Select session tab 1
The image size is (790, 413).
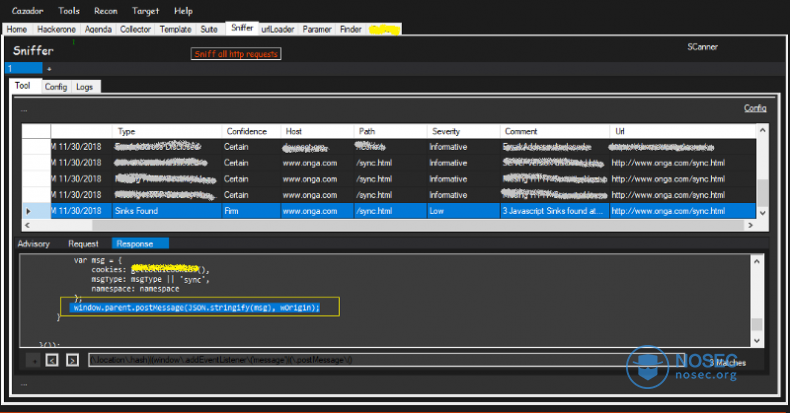coord(23,68)
